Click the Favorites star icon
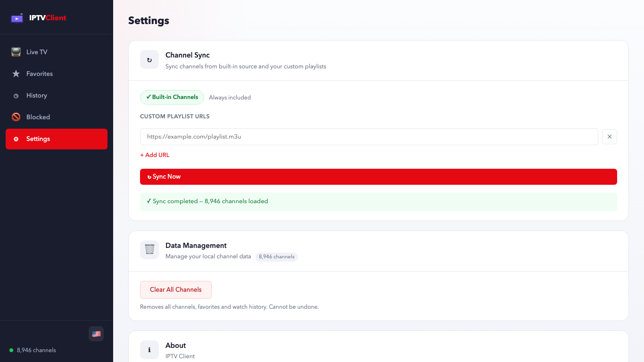This screenshot has width=644, height=362. coord(16,74)
